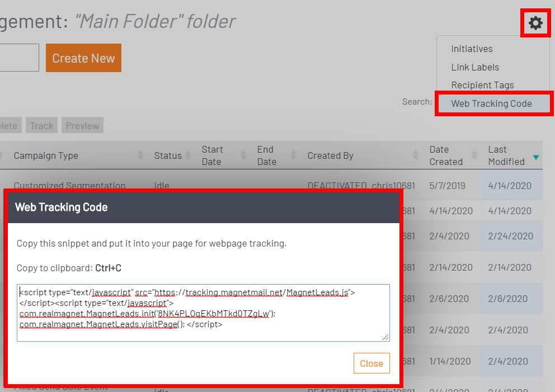Close the Web Tracking Code dialog
Image resolution: width=555 pixels, height=392 pixels.
[x=371, y=363]
